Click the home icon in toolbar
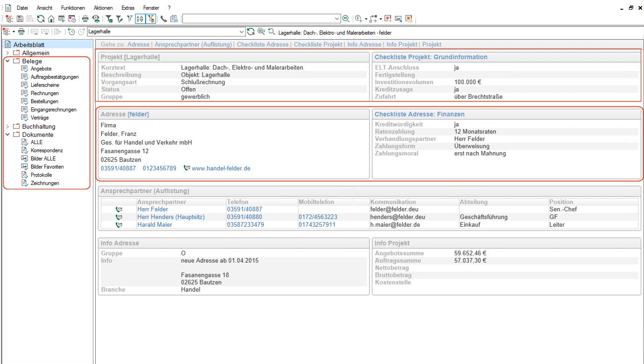 51,19
